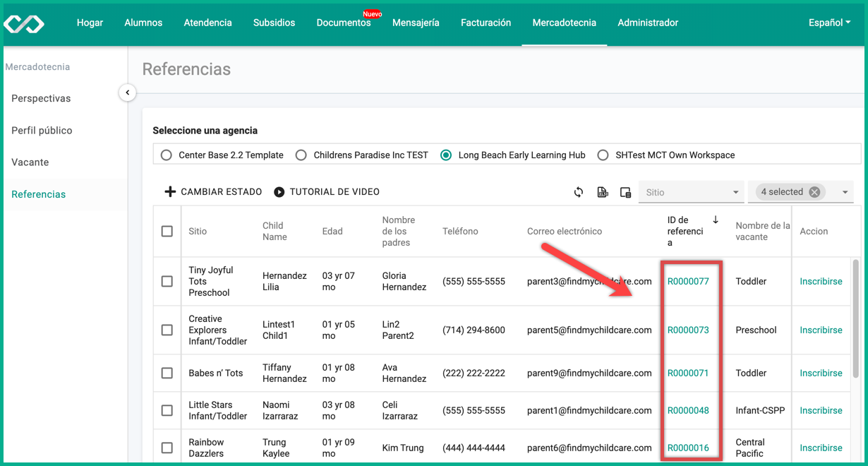Viewport: 868px width, 466px height.
Task: Open Perfil público in the sidebar
Action: coord(42,131)
